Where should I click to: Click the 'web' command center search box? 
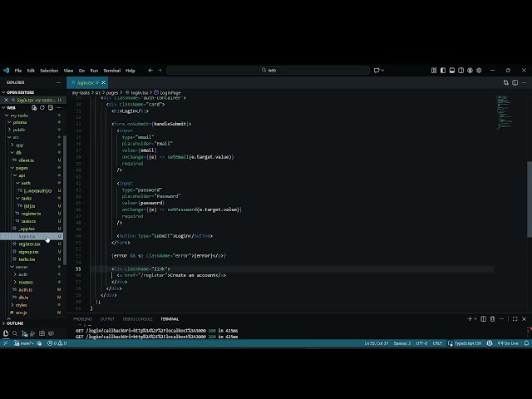click(268, 70)
